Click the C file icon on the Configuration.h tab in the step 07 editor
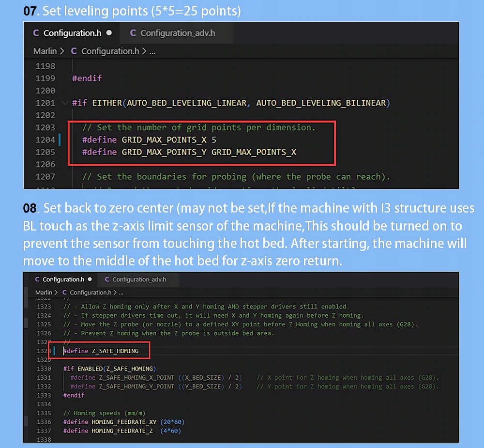Viewport: 484px width, 448px height. (36, 33)
